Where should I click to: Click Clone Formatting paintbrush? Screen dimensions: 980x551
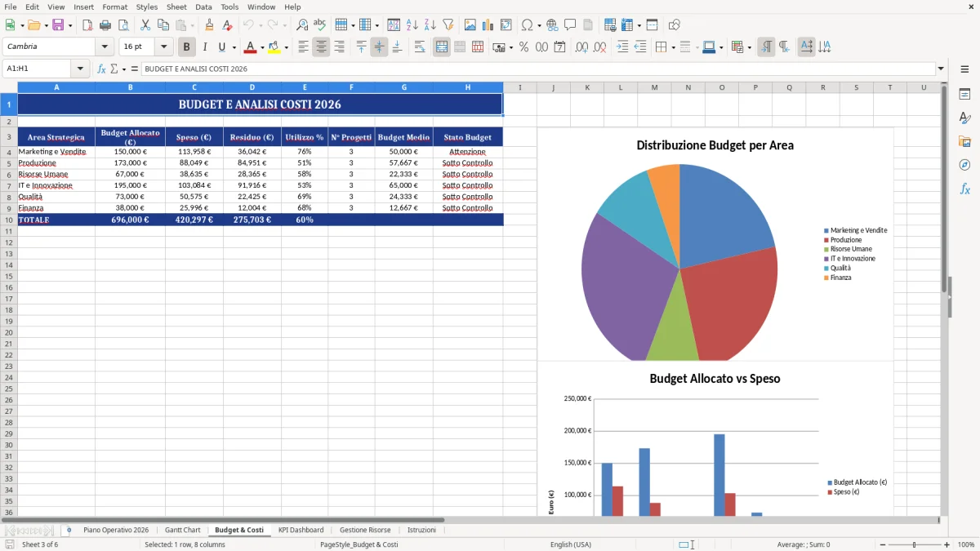[210, 25]
